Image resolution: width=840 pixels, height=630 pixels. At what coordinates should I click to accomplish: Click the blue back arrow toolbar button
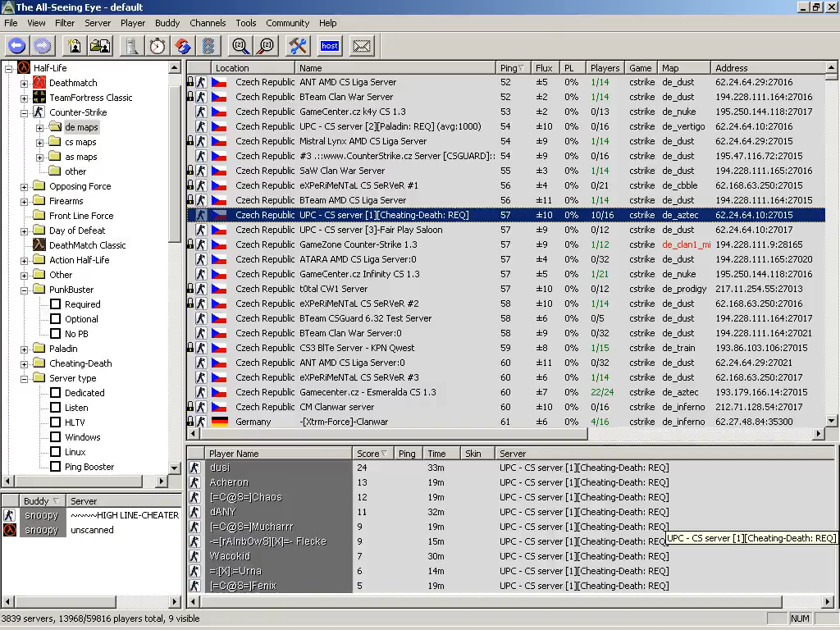[16, 46]
